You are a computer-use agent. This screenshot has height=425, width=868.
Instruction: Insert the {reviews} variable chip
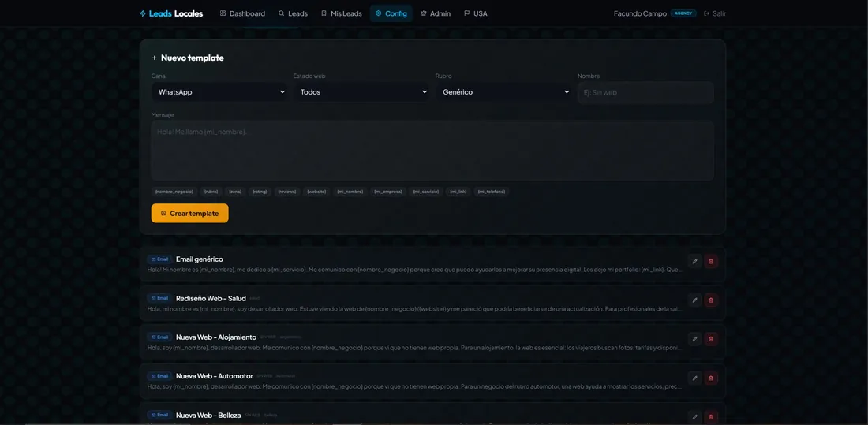pos(286,192)
